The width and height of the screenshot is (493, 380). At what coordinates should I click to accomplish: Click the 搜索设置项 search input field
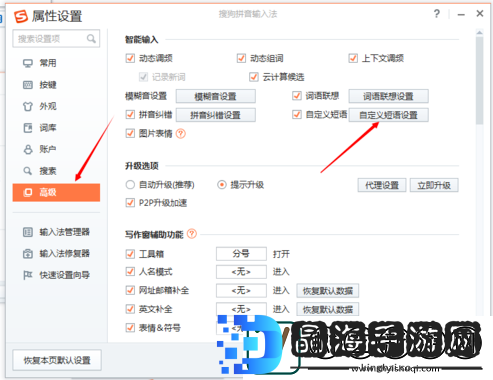point(56,39)
